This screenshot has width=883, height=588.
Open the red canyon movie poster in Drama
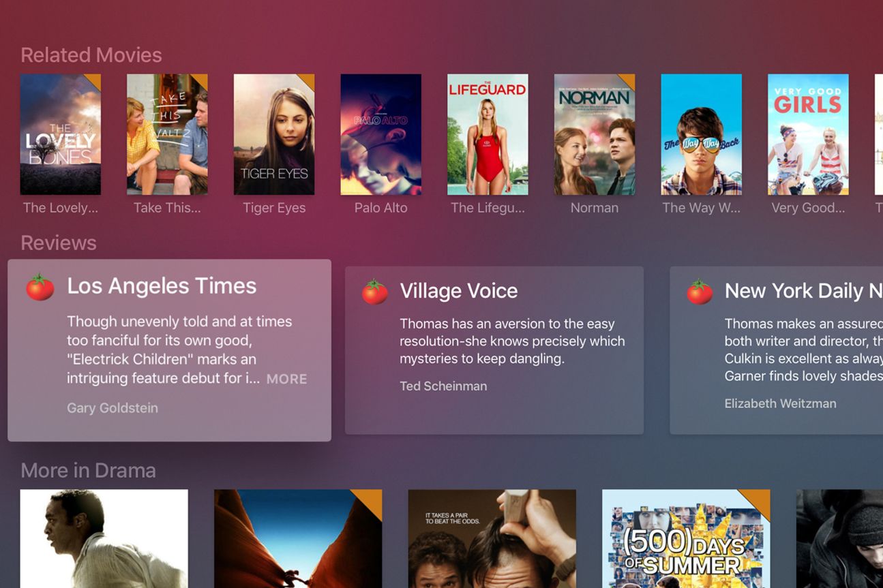pos(298,538)
